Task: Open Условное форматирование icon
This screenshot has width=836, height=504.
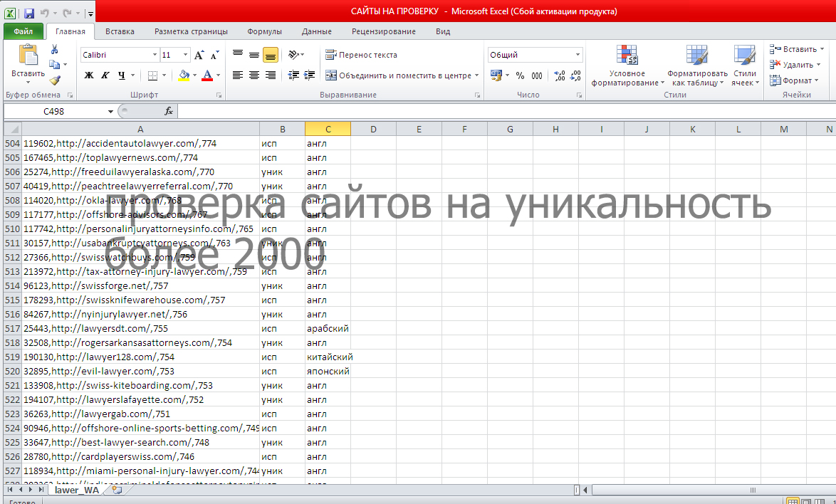Action: click(627, 65)
